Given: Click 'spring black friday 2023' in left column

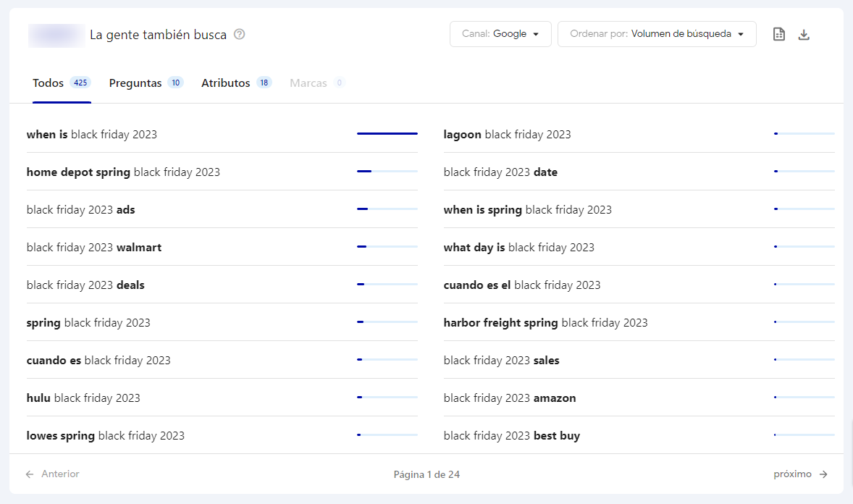Looking at the screenshot, I should pyautogui.click(x=88, y=323).
